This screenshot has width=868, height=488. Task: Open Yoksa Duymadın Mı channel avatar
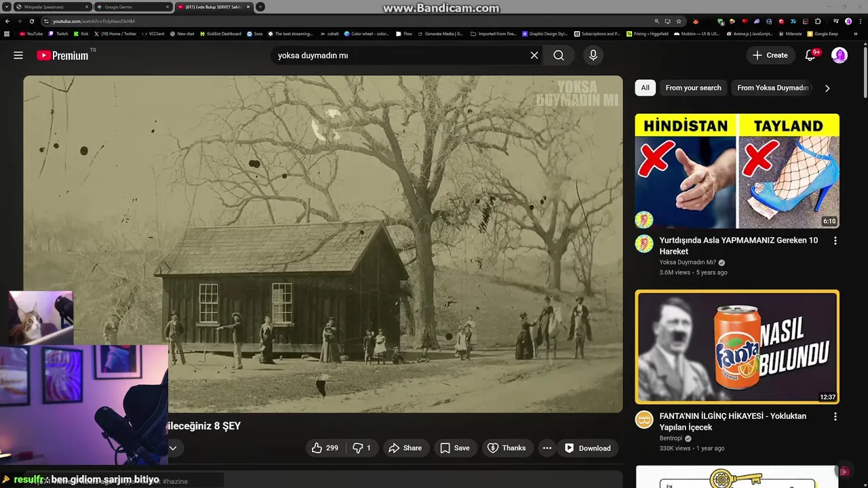pyautogui.click(x=644, y=243)
